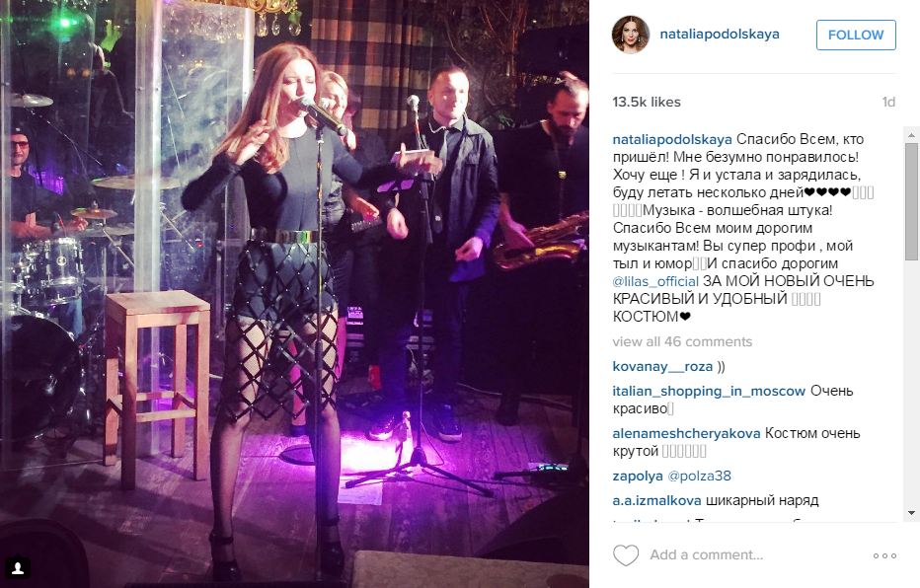Click the tagged people icon on photo
The height and width of the screenshot is (588, 920).
(x=18, y=567)
